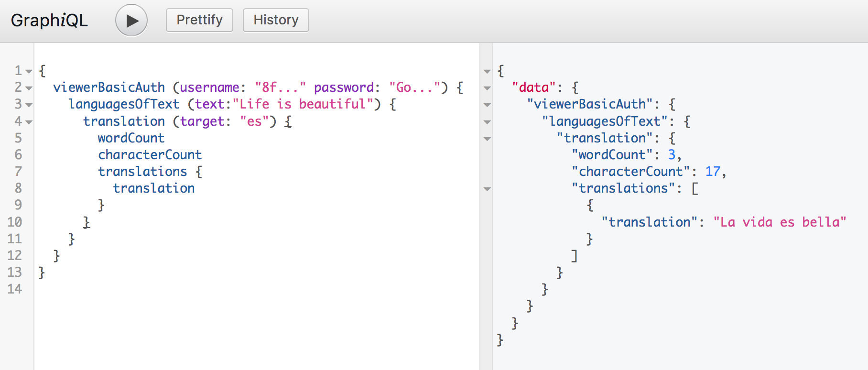
Task: Collapse "translation" object in results
Action: tap(487, 139)
